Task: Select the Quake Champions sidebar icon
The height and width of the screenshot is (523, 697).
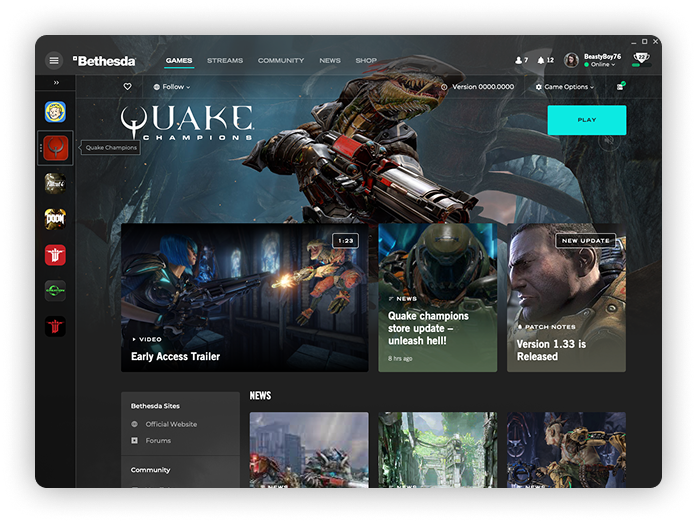Action: pos(56,148)
